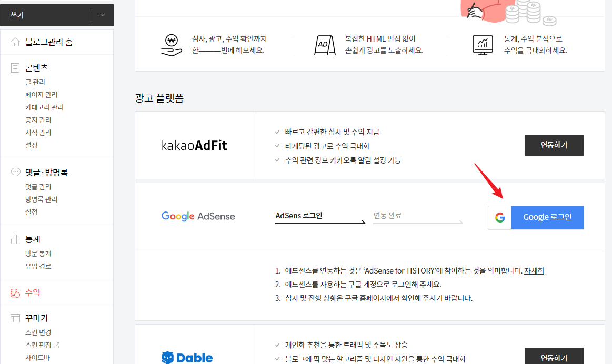The image size is (612, 364).
Task: Click the checkmark beside 개인화 추천을 통한 트래픽
Action: [x=277, y=345]
